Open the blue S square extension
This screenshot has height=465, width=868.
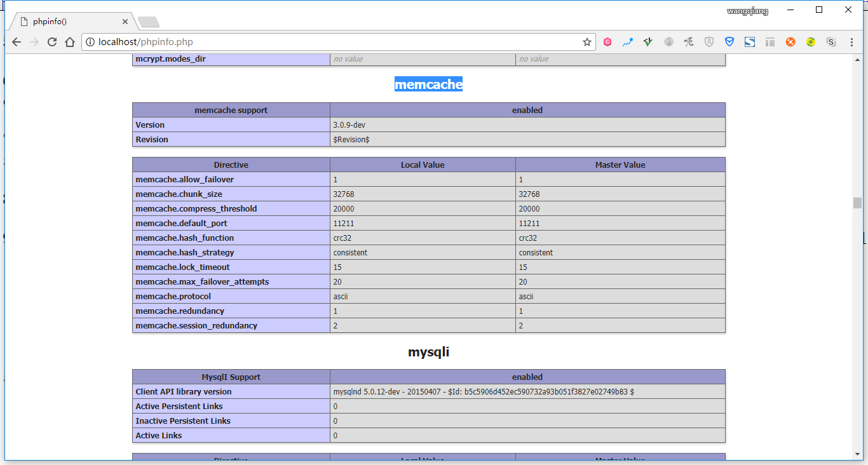pyautogui.click(x=750, y=42)
